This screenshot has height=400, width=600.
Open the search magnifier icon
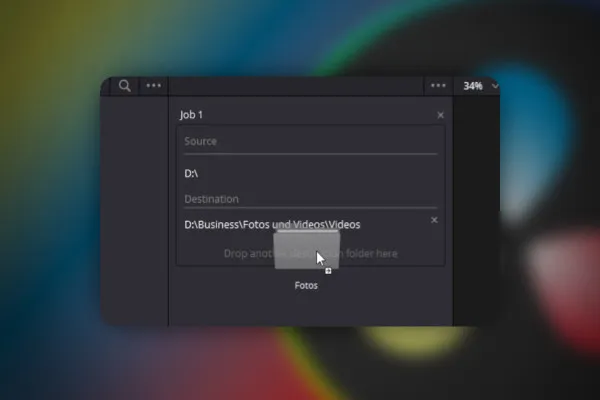click(x=124, y=86)
